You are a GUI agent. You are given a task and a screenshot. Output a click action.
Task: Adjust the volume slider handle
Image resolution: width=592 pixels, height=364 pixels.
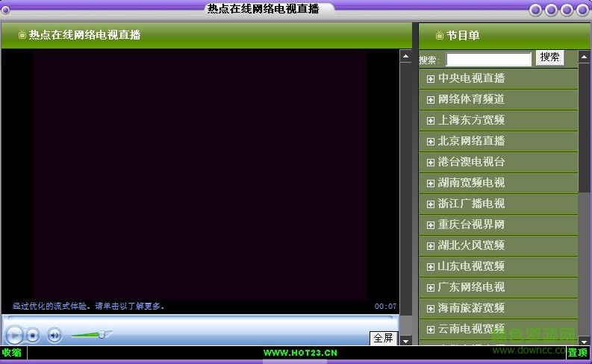point(102,335)
